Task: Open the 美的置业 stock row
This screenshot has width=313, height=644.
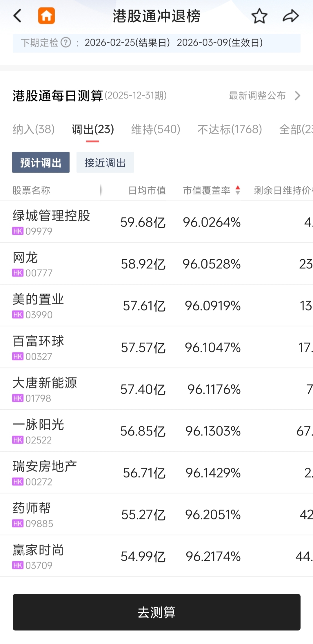Action: (156, 305)
